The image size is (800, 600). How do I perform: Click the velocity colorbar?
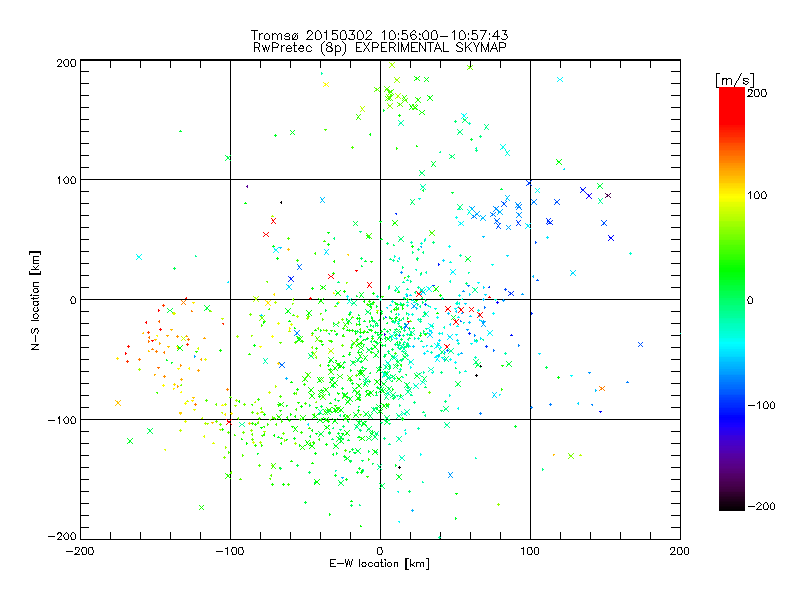click(x=732, y=299)
